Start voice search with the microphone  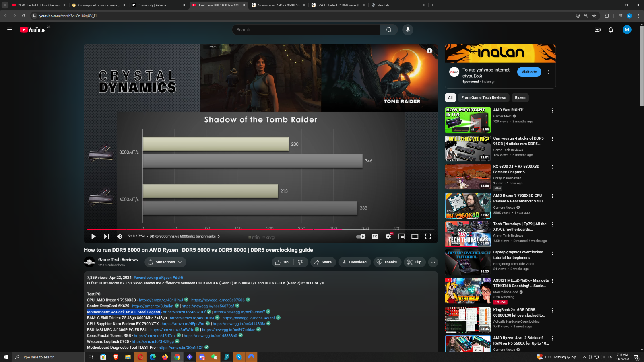408,30
